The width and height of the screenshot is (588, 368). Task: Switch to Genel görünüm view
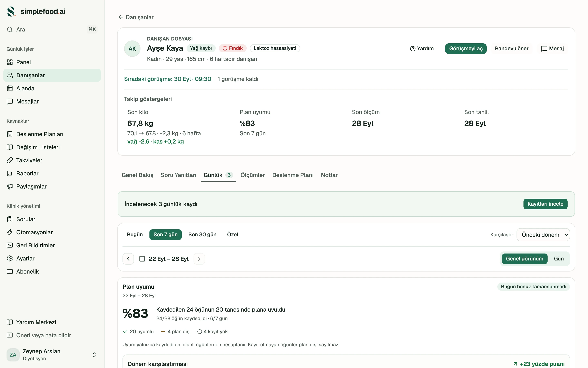[524, 259]
